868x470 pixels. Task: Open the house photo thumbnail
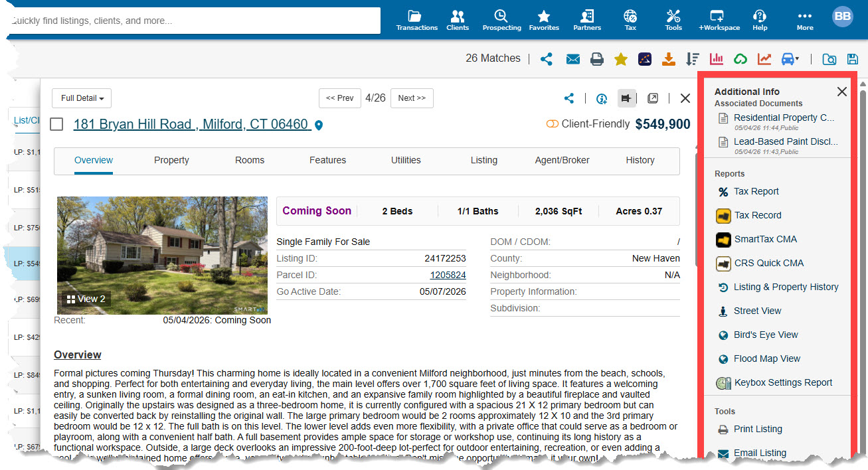[162, 255]
